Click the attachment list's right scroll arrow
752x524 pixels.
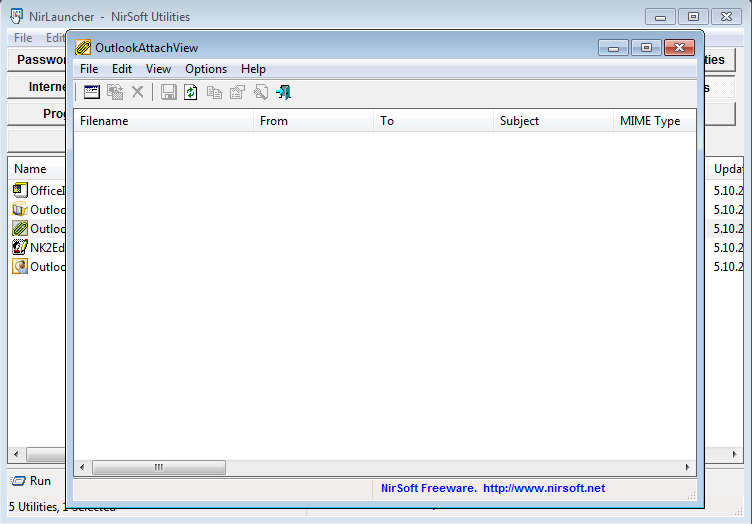tap(687, 467)
